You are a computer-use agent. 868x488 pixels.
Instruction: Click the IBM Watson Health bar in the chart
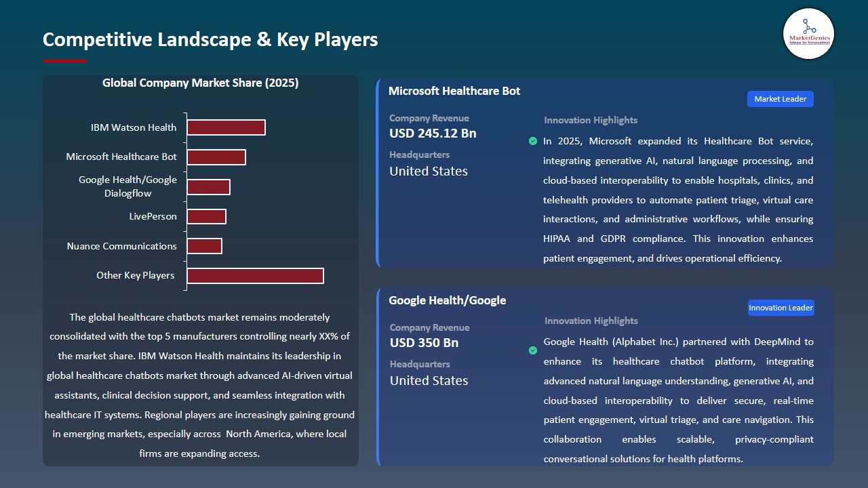coord(226,127)
